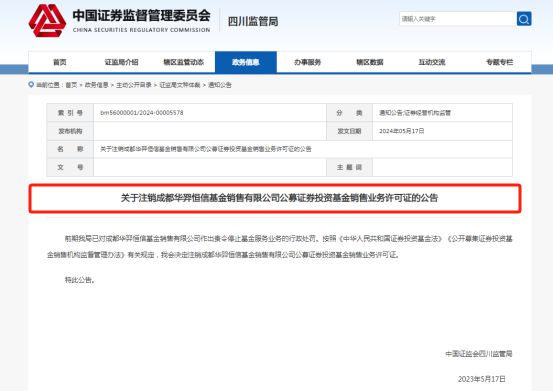The width and height of the screenshot is (553, 391).
Task: Click the bold announcement headline 关于注销成都华羿恒信
Action: pos(279,198)
